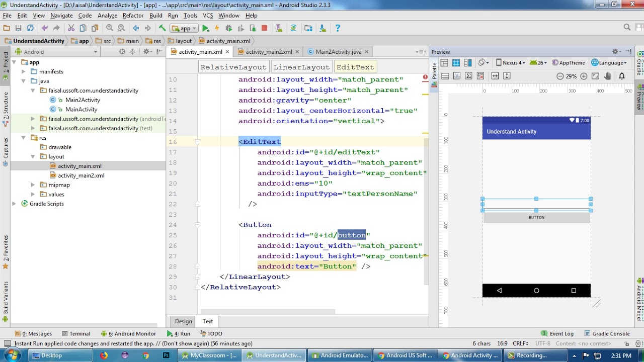Apply changes with the lightning bolt icon
Viewport: 644px width, 362px height.
point(217,28)
